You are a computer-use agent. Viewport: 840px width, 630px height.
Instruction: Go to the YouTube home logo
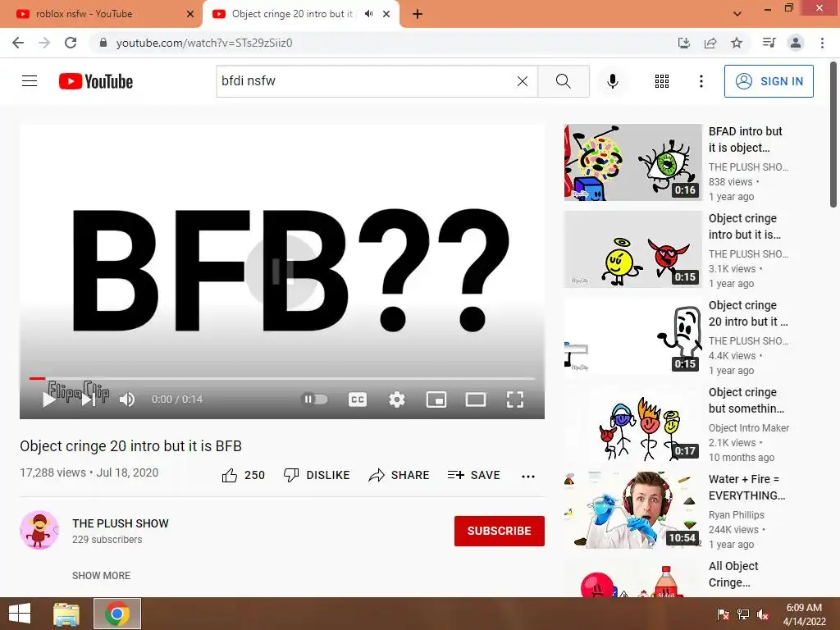pos(96,81)
